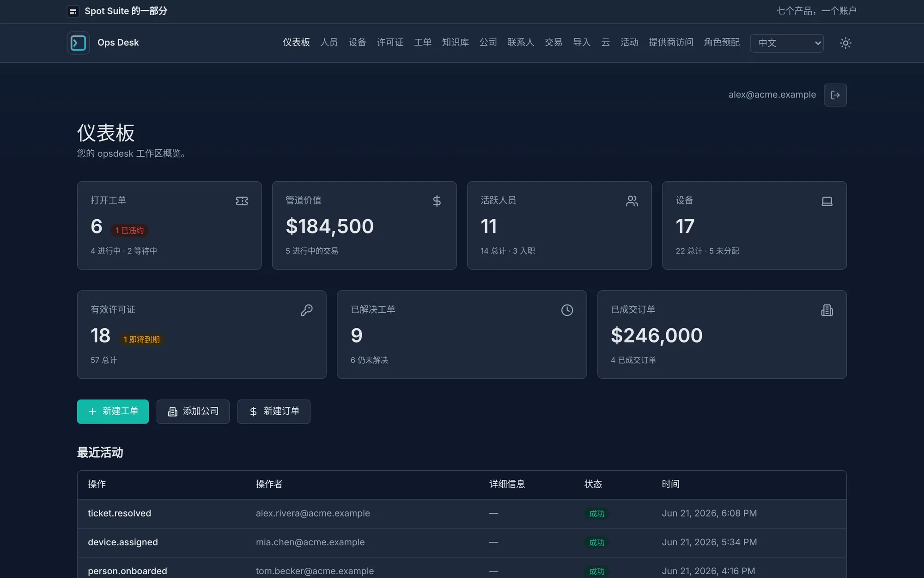The width and height of the screenshot is (924, 578).
Task: Go to 知识库 page
Action: coord(456,43)
